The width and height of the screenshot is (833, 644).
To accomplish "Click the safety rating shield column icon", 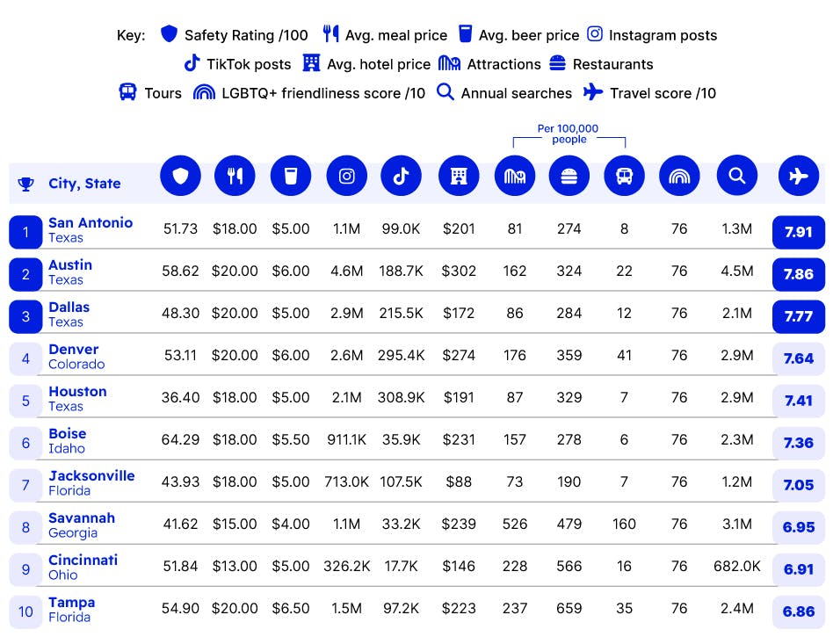I will [x=181, y=177].
